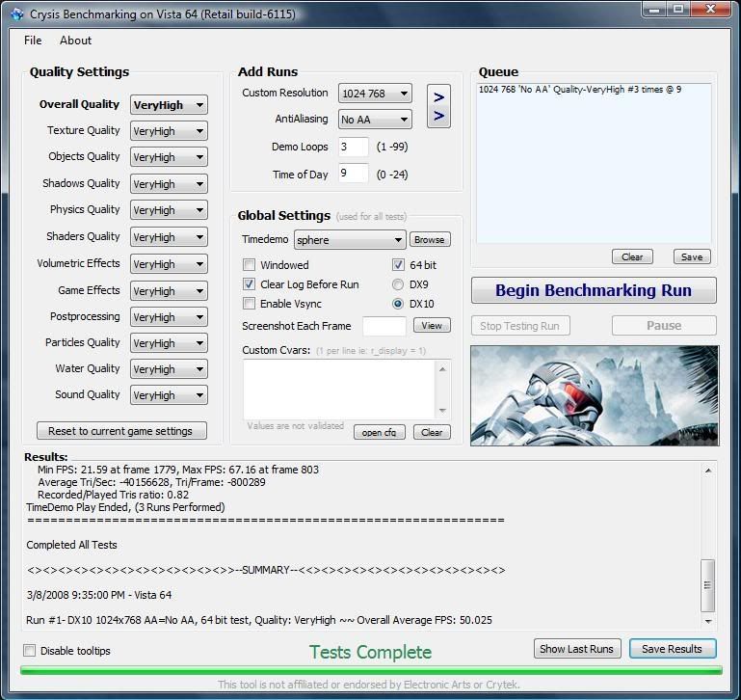Screen dimensions: 741x700
Task: Click the Crysis app icon in title bar
Action: 17,14
